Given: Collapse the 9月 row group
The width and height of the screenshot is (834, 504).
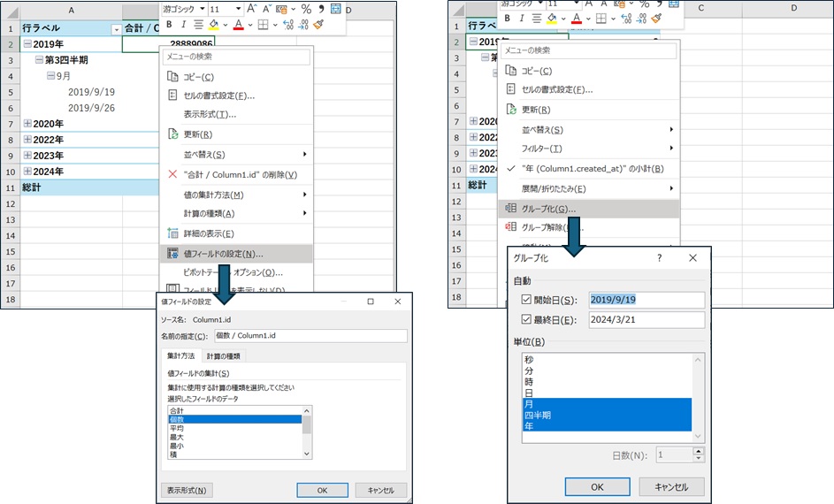Looking at the screenshot, I should [51, 76].
